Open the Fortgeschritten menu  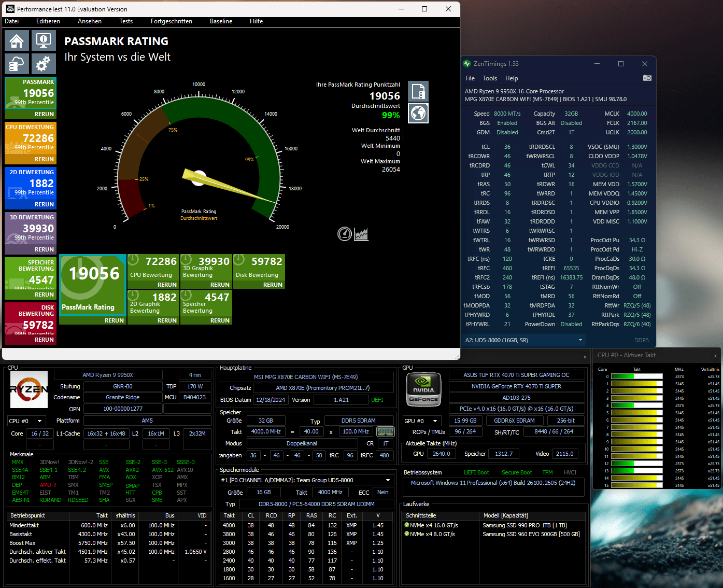(172, 21)
